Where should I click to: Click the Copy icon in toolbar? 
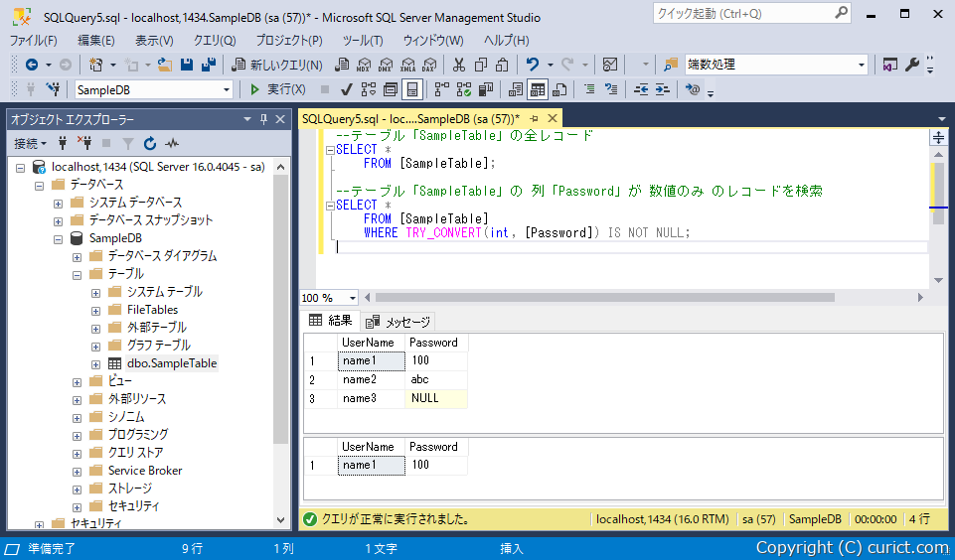coord(481,65)
